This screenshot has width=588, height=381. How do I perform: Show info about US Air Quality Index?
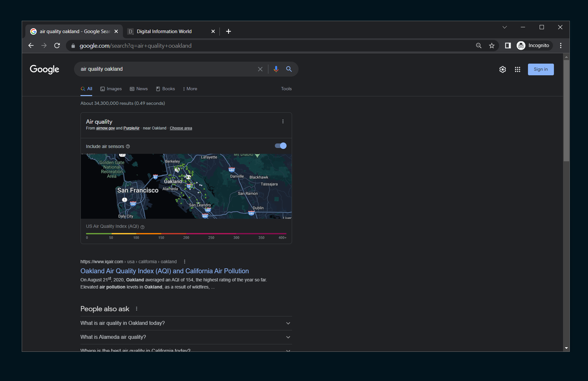click(x=142, y=227)
